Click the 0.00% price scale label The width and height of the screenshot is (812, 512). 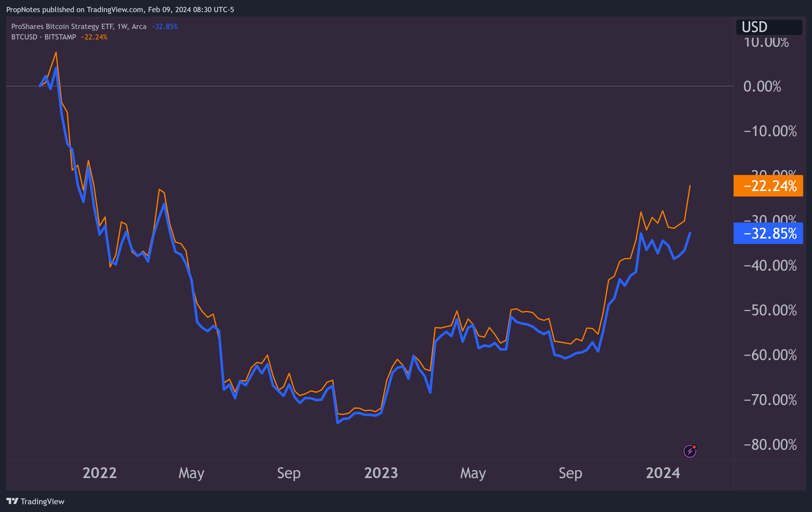point(762,87)
